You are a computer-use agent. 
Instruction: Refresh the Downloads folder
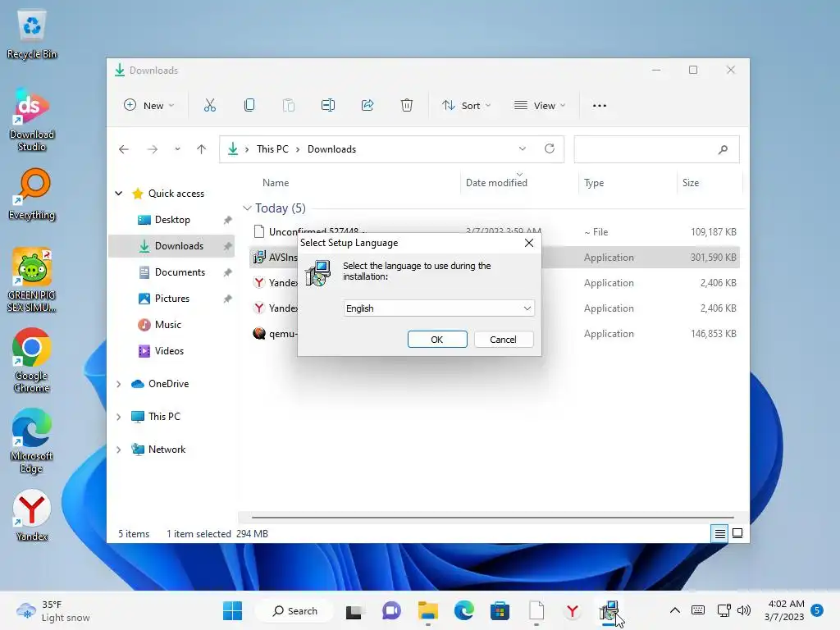click(x=549, y=148)
